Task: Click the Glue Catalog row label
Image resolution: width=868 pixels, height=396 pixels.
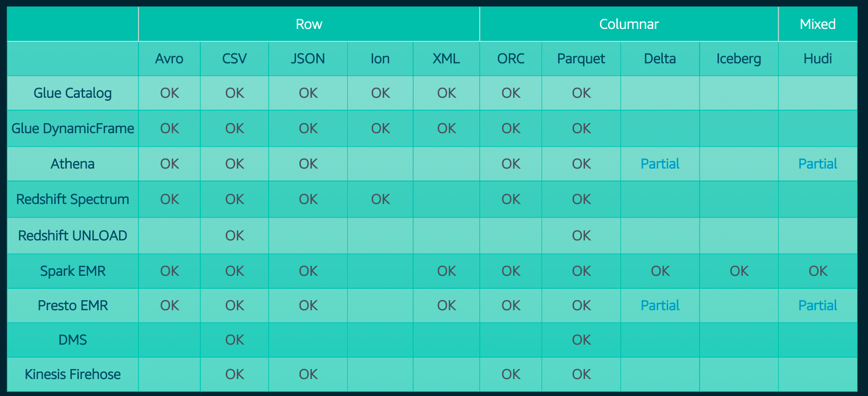Action: coord(73,93)
